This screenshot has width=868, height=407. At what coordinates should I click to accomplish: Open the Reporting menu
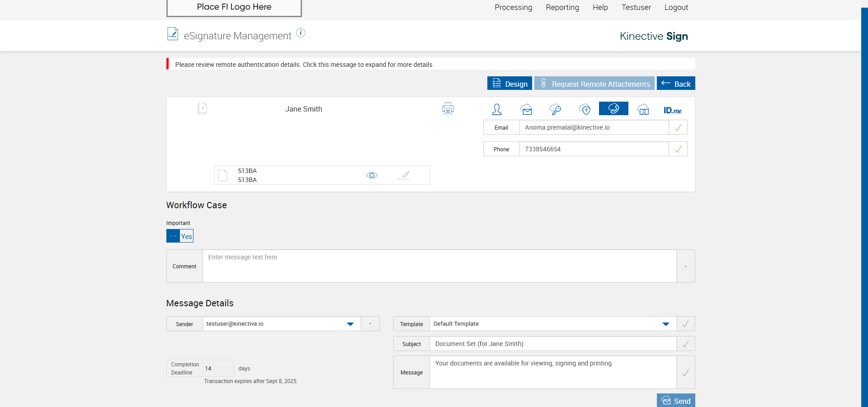(x=562, y=7)
